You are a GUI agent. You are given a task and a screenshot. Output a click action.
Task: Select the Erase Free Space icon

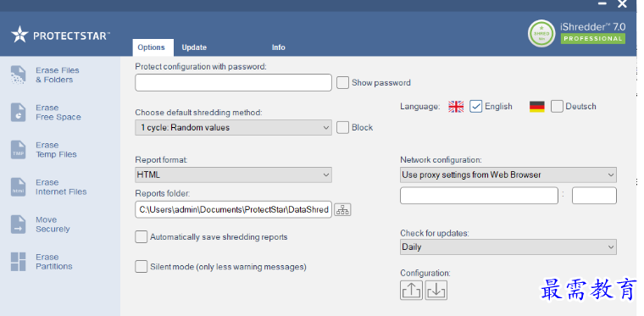pyautogui.click(x=18, y=113)
